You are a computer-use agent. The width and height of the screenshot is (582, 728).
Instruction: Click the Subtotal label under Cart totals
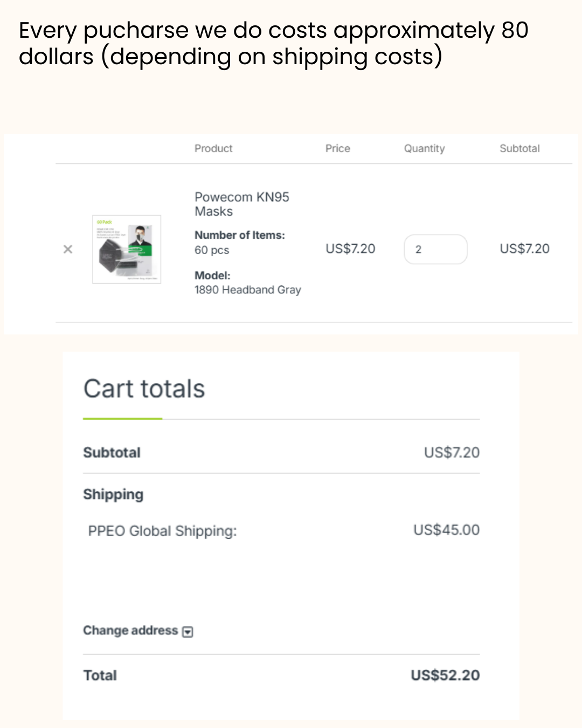112,452
